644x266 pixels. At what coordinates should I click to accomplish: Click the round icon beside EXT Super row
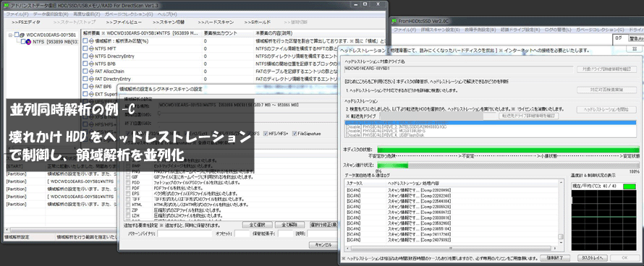pyautogui.click(x=91, y=94)
